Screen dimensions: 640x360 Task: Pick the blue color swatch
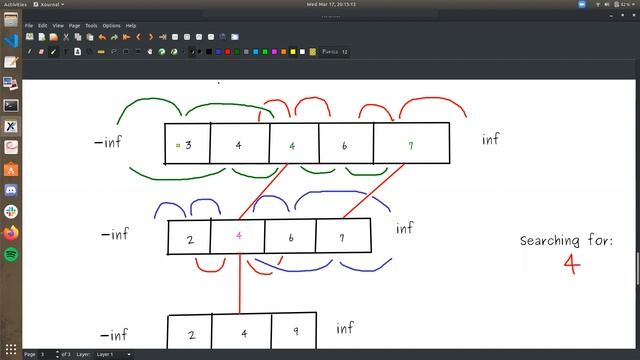(x=218, y=52)
